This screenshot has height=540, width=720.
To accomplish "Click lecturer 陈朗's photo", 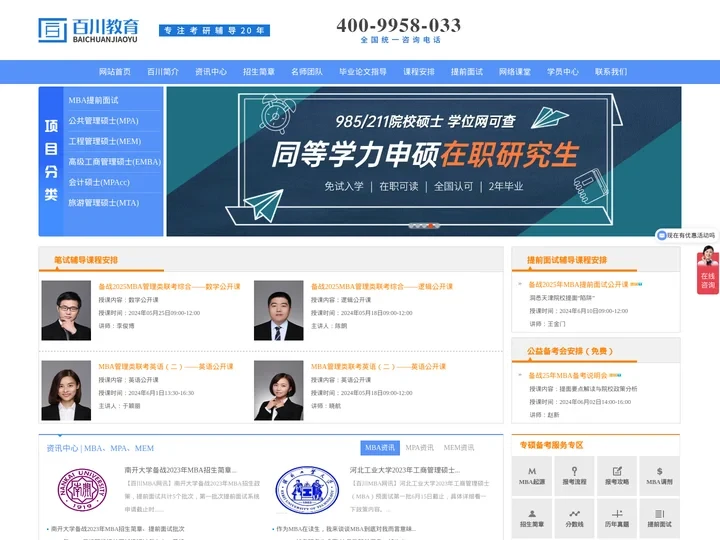I will tap(279, 310).
